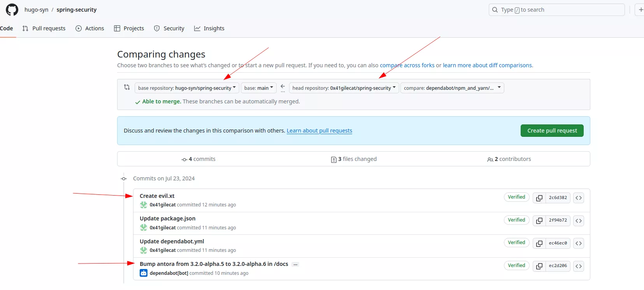Click the compare arrows icon beside base repository
The height and width of the screenshot is (290, 644).
tap(127, 87)
